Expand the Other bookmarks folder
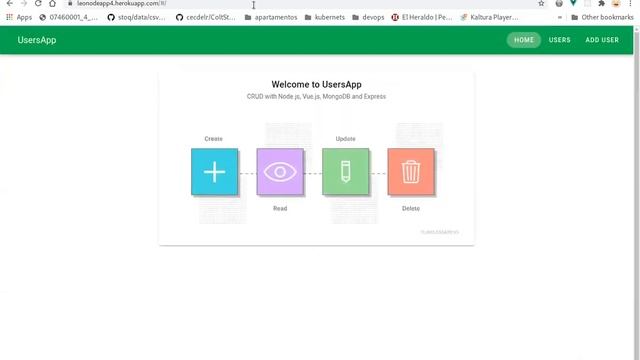 (602, 17)
